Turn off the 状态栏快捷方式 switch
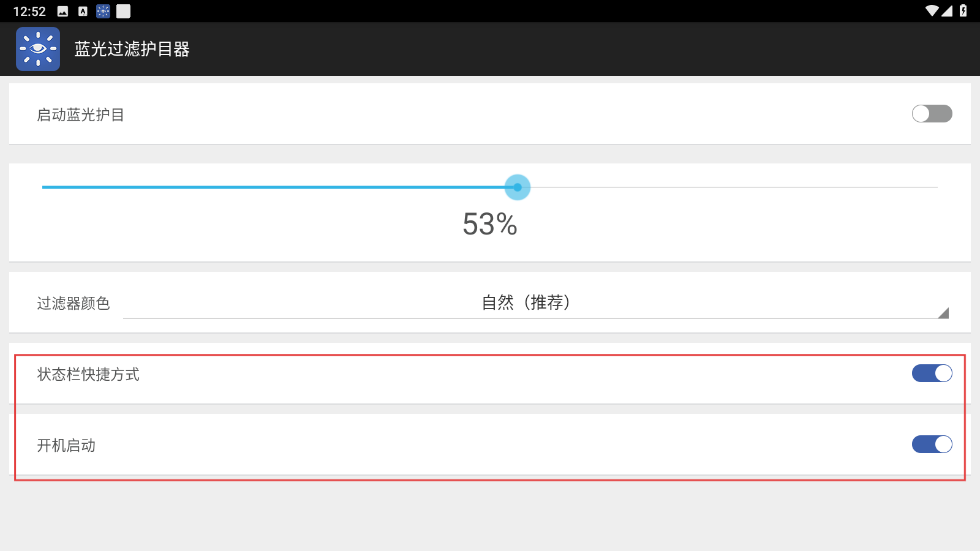Screen dimensions: 980x551 click(932, 373)
